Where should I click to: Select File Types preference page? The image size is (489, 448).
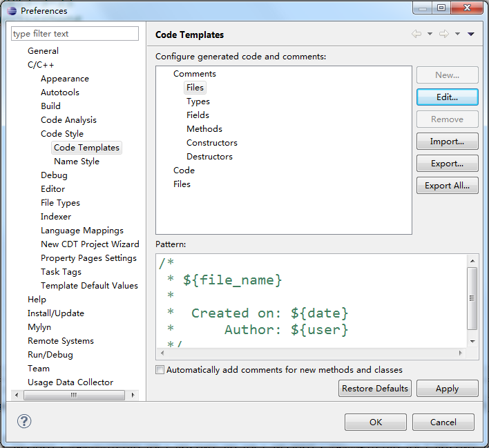[x=60, y=203]
